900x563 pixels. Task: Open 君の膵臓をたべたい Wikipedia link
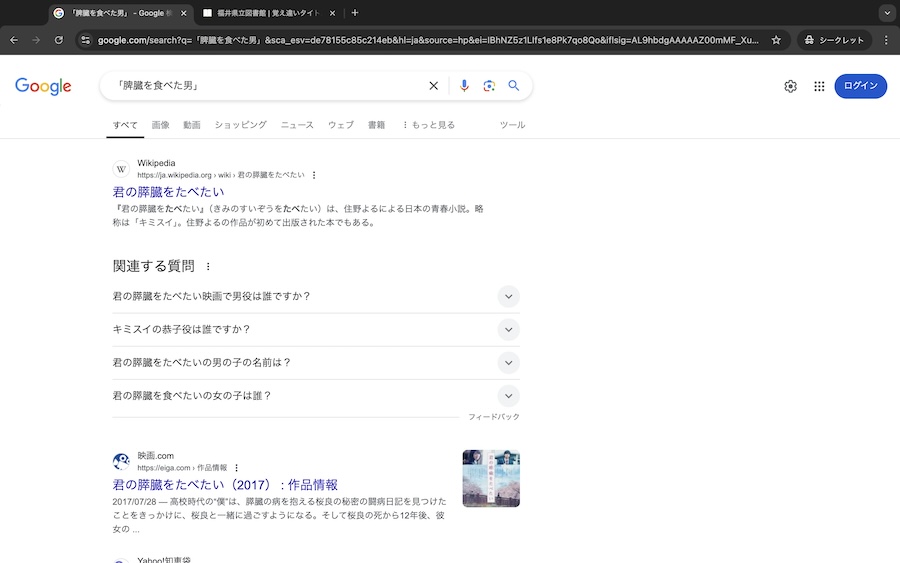point(168,192)
